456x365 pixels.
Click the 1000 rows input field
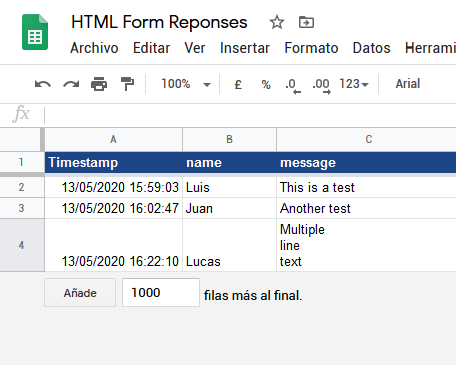click(x=161, y=293)
